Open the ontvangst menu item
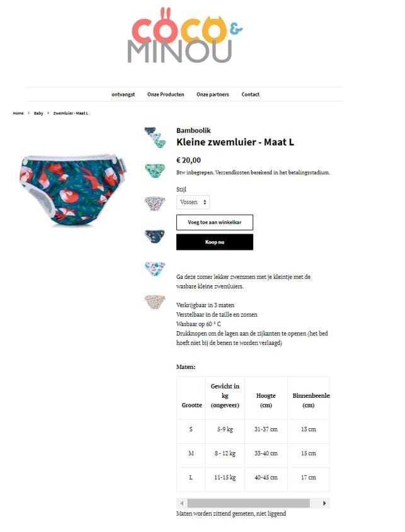This screenshot has width=405, height=532. (x=123, y=94)
